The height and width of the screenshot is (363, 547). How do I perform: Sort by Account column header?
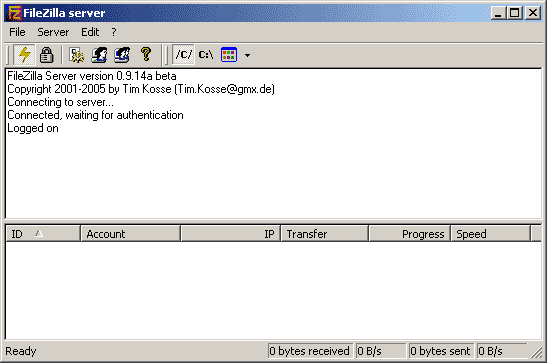click(x=130, y=234)
